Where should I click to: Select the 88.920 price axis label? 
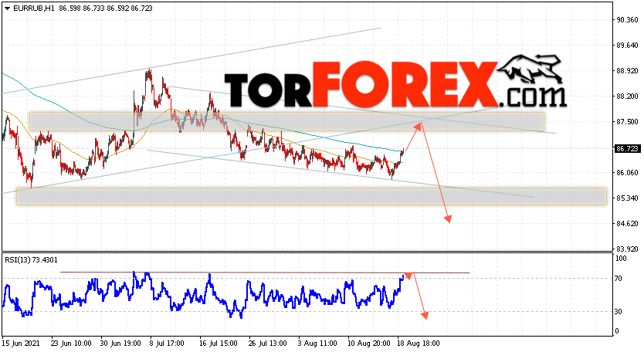click(x=627, y=71)
